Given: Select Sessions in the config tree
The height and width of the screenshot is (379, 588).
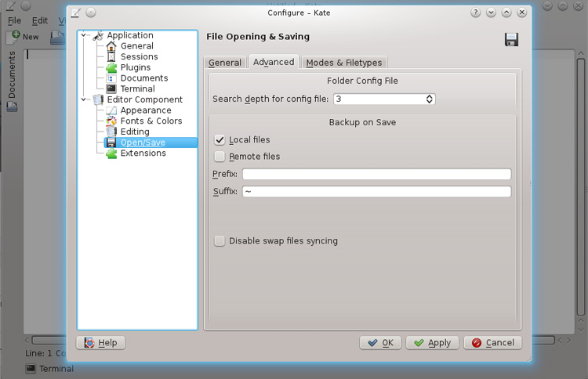Looking at the screenshot, I should pos(139,57).
